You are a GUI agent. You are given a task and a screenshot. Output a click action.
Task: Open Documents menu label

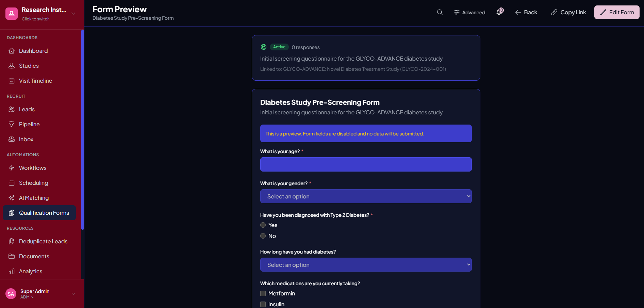point(34,256)
